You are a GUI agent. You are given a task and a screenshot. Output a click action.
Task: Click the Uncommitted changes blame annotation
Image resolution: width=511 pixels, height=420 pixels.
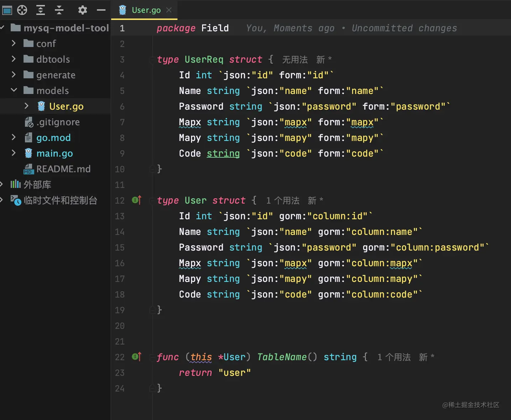point(404,28)
